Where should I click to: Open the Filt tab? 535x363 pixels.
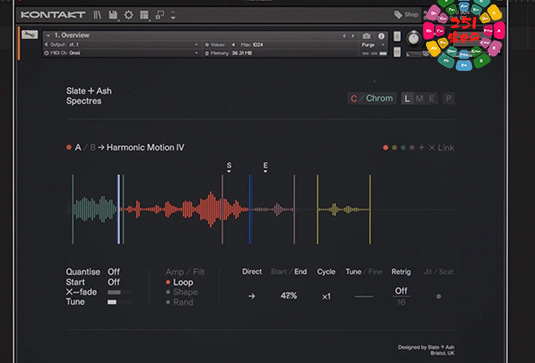point(199,272)
